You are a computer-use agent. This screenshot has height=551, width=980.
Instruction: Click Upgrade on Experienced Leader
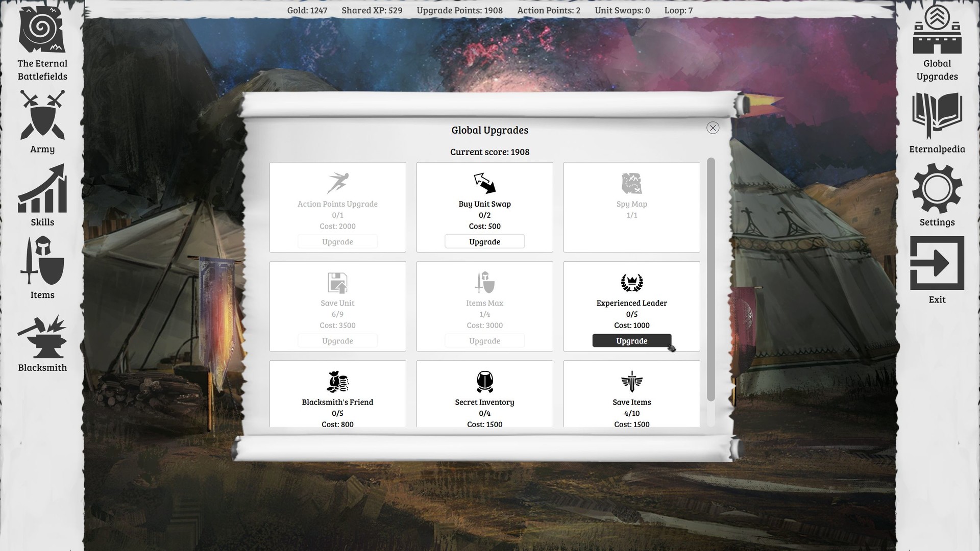[631, 340]
